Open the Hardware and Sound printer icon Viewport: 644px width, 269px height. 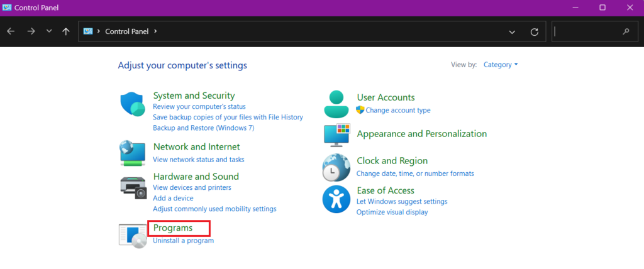click(133, 188)
